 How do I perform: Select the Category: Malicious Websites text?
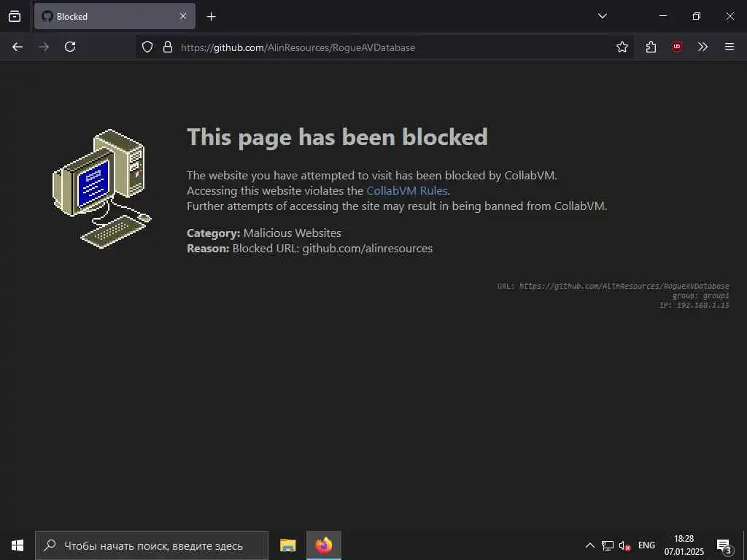(264, 233)
